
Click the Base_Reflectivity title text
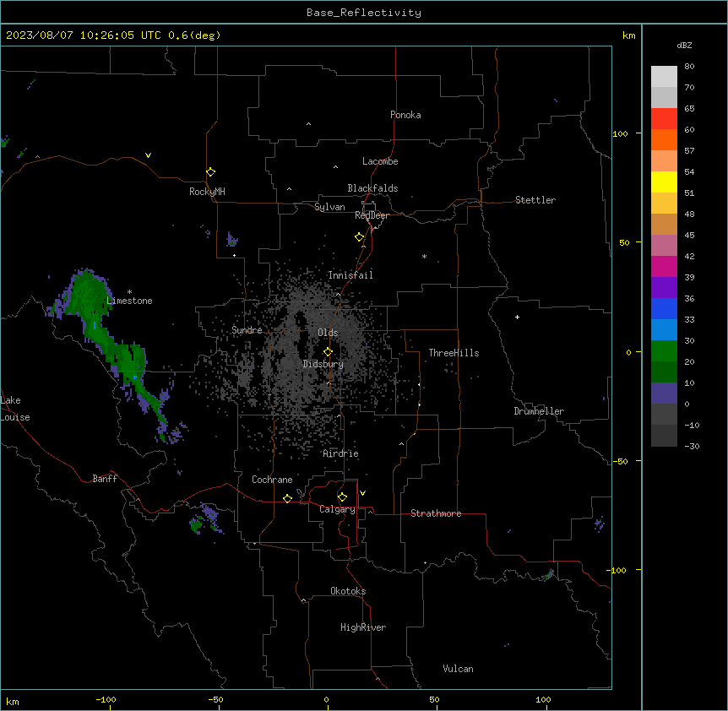pyautogui.click(x=364, y=13)
